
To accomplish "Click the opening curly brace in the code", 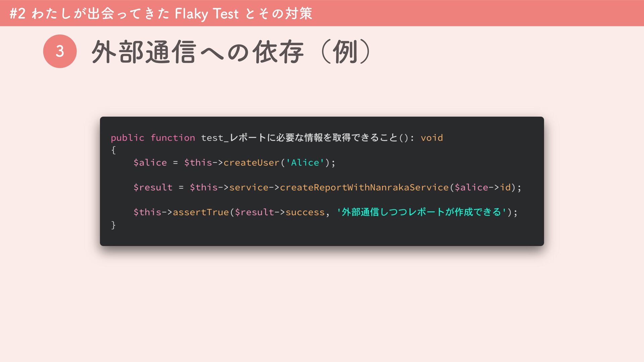I will click(x=113, y=150).
